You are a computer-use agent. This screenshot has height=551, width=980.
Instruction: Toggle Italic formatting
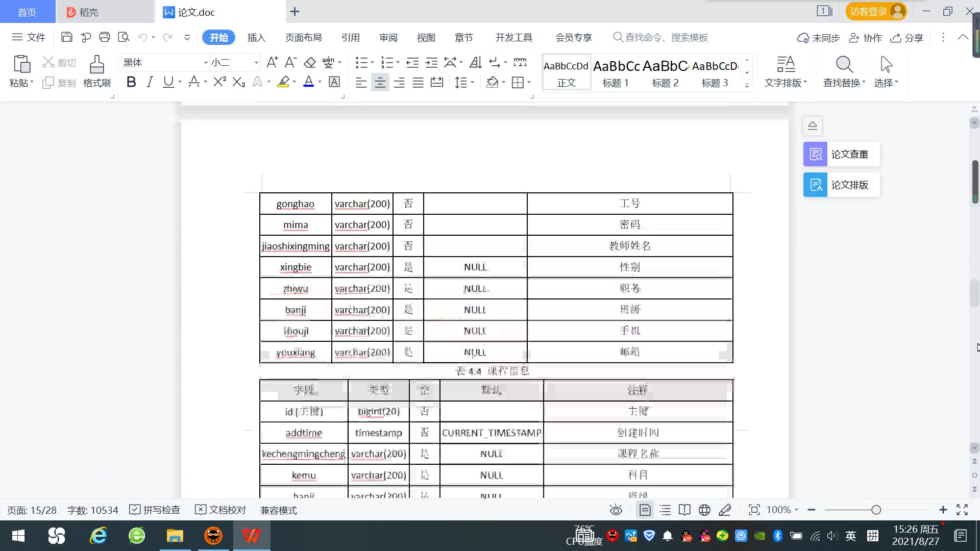pos(150,82)
